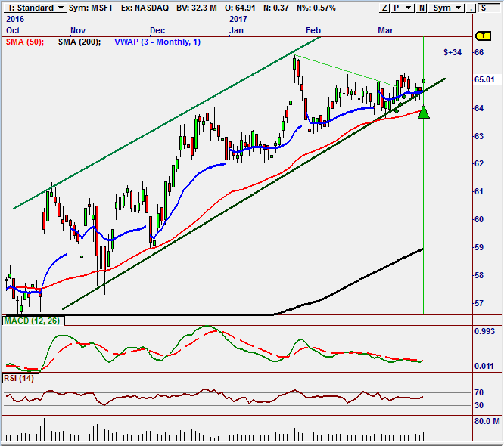This screenshot has width=504, height=446.
Task: Click the 0.011 MACD scale value
Action: (x=484, y=366)
